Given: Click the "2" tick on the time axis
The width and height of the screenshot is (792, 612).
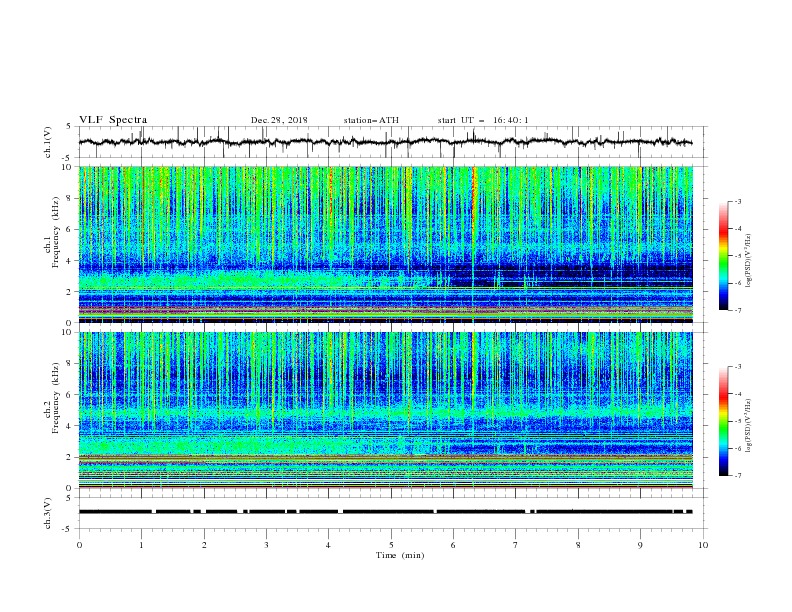Looking at the screenshot, I should tap(204, 545).
